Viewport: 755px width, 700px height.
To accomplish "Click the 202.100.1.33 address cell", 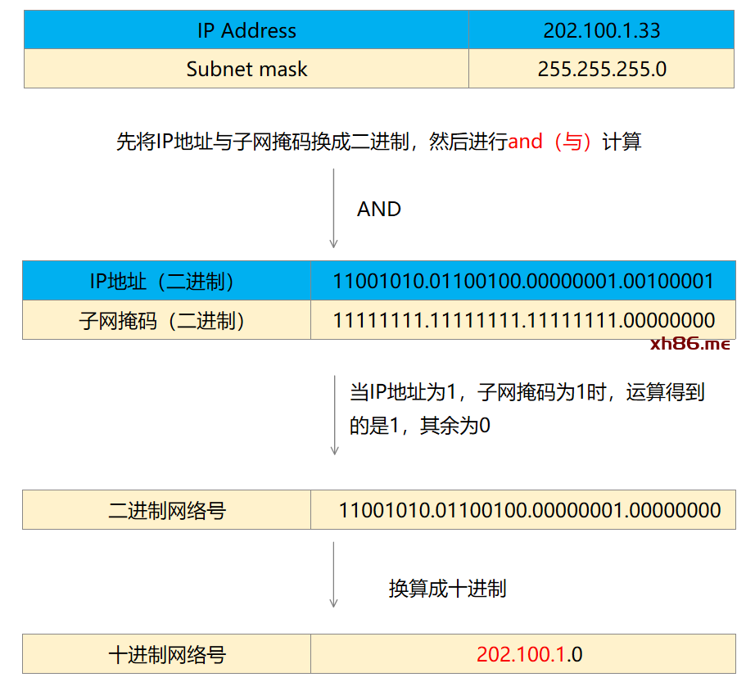I will pyautogui.click(x=601, y=31).
